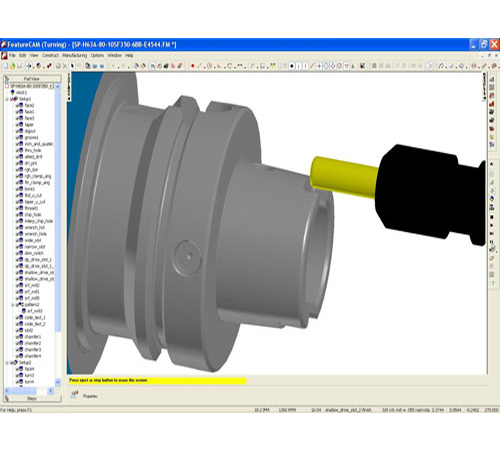Select the digout feature in tree
Screen dimensions: 500x450
[x=30, y=131]
